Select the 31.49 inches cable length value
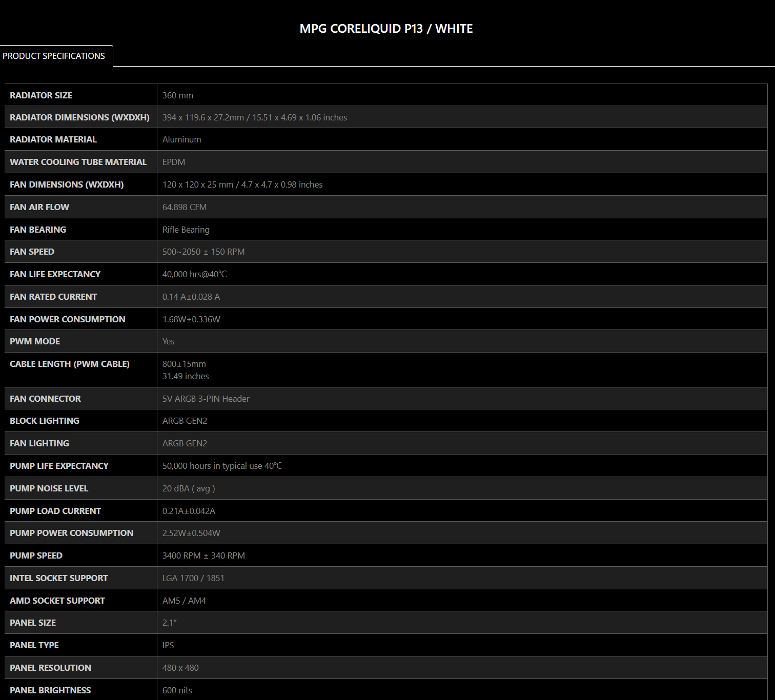 click(x=186, y=376)
